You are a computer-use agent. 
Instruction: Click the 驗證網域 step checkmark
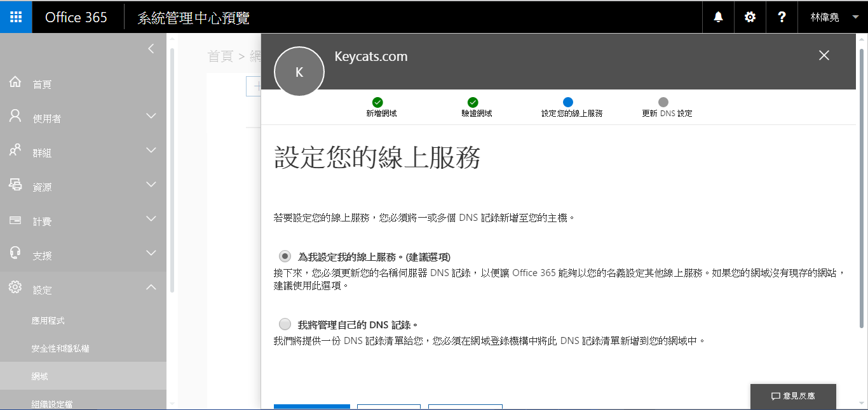(x=473, y=102)
